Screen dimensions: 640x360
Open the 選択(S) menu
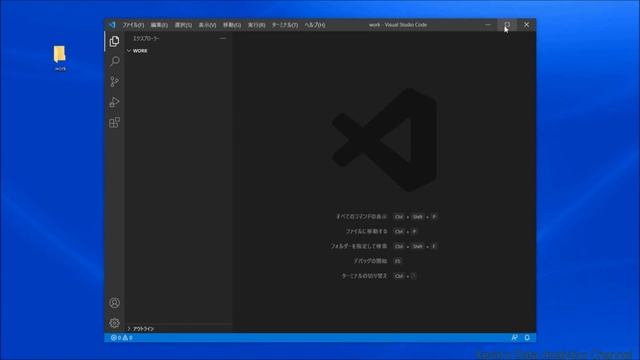click(x=183, y=25)
